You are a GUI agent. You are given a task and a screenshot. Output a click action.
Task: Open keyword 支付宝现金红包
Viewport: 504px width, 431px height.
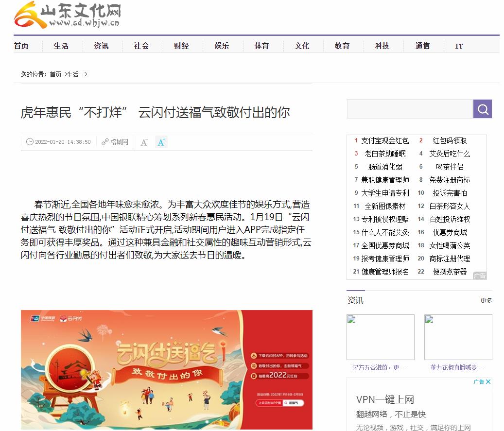[385, 141]
